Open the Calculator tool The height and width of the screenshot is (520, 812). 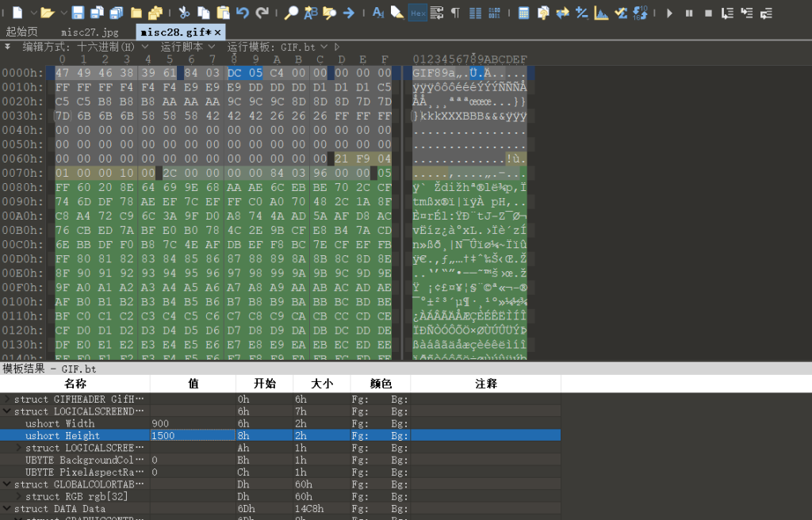[x=524, y=13]
